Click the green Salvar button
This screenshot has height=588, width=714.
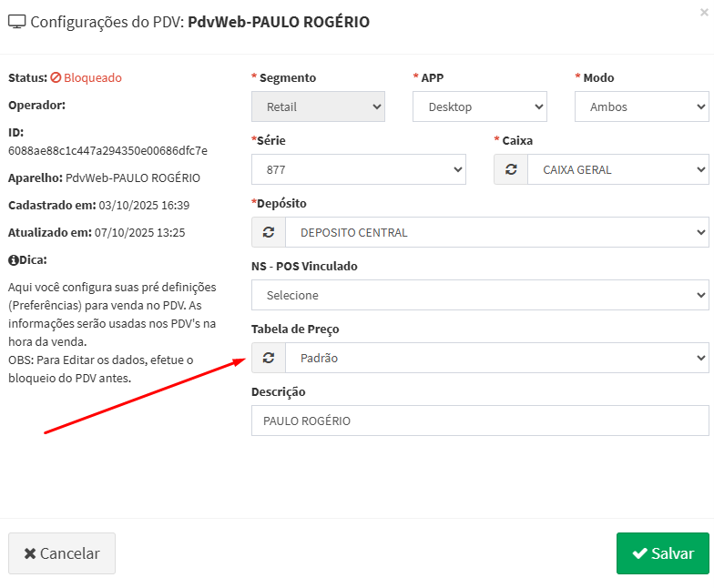click(662, 553)
